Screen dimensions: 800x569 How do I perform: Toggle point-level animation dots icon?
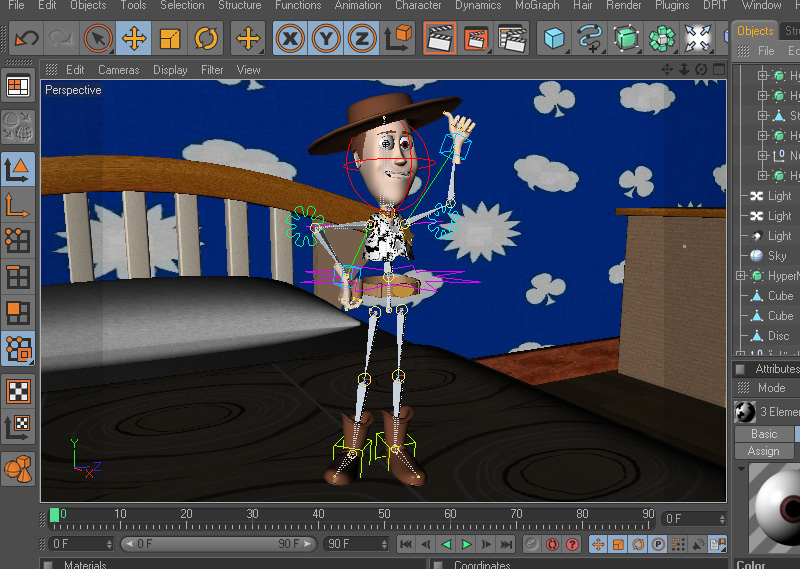678,544
